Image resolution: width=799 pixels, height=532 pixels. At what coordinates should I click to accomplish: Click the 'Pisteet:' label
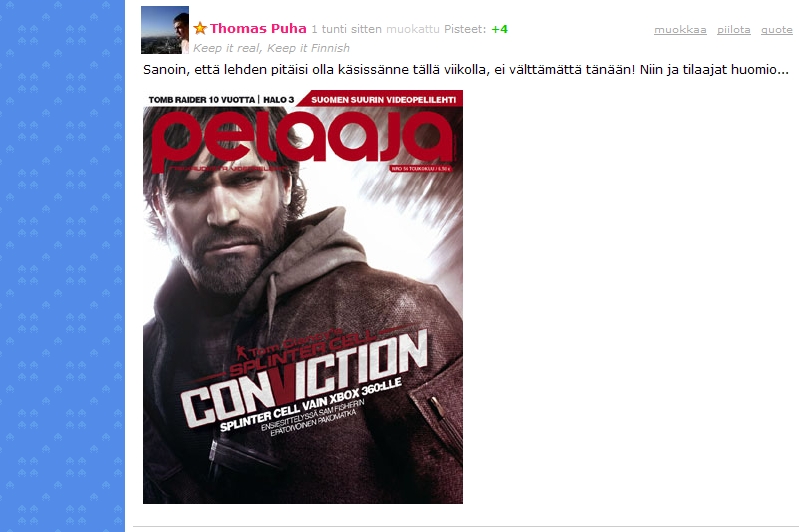pyautogui.click(x=465, y=29)
